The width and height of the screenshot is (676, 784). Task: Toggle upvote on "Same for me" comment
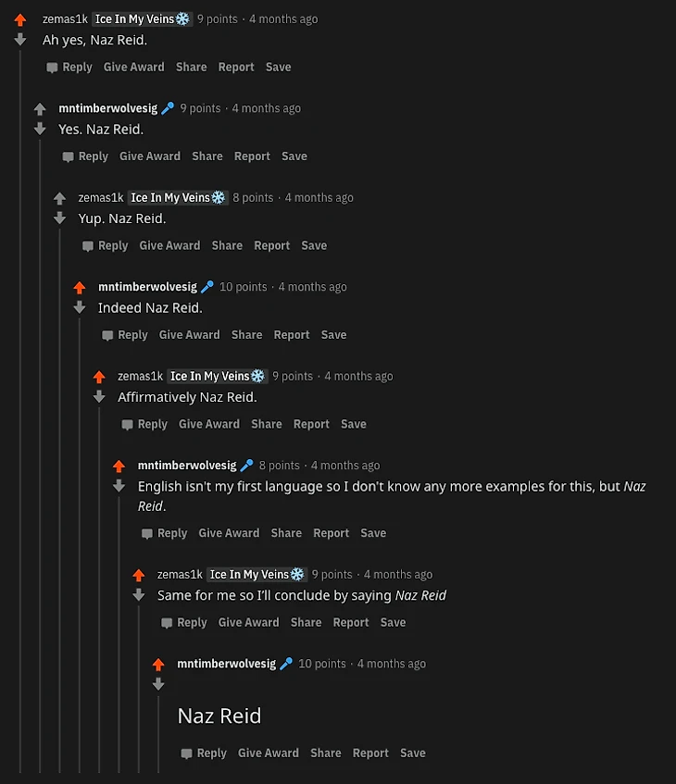139,576
